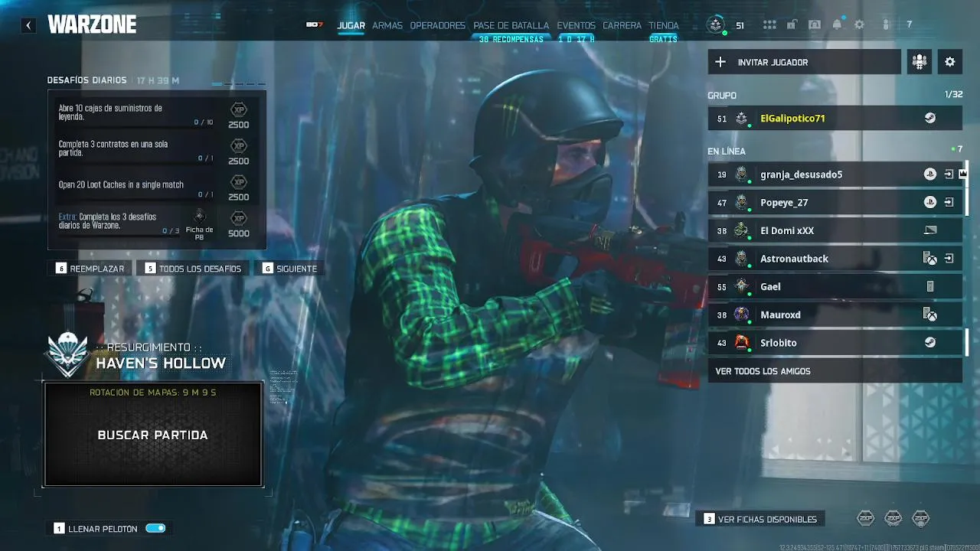Open the Carrera tab
Image resolution: width=980 pixels, height=551 pixels.
(622, 25)
